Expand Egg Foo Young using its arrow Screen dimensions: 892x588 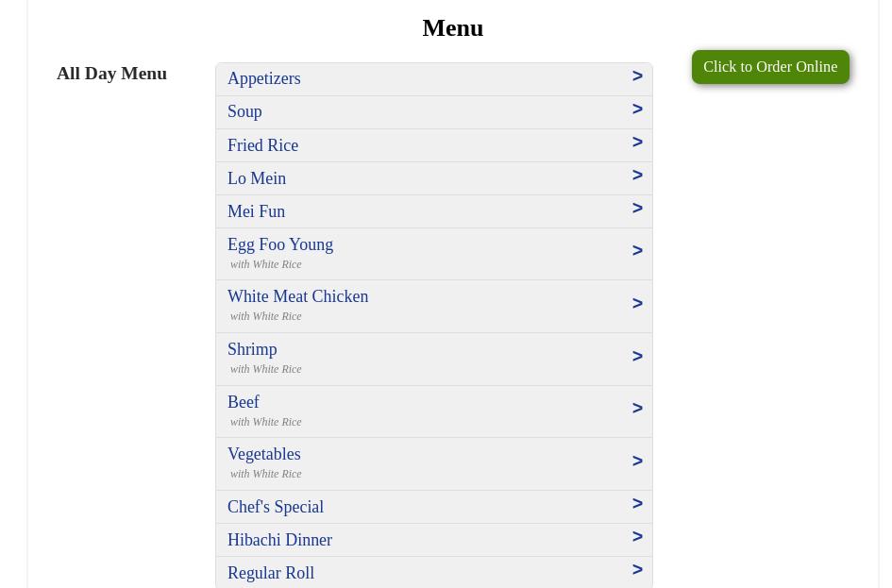coord(637,250)
